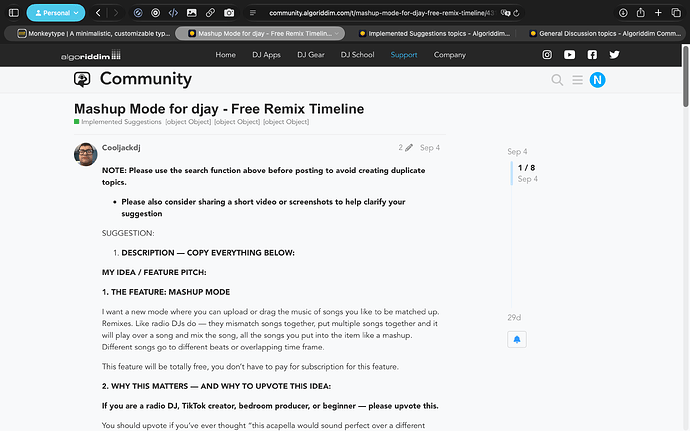Open Algoriddim's Facebook page
Viewport: 690px width, 431px height.
point(592,55)
